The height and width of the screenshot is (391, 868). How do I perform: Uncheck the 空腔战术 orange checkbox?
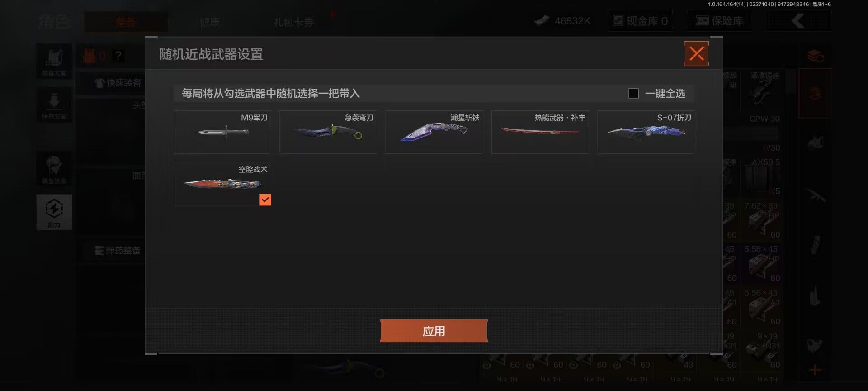[265, 200]
